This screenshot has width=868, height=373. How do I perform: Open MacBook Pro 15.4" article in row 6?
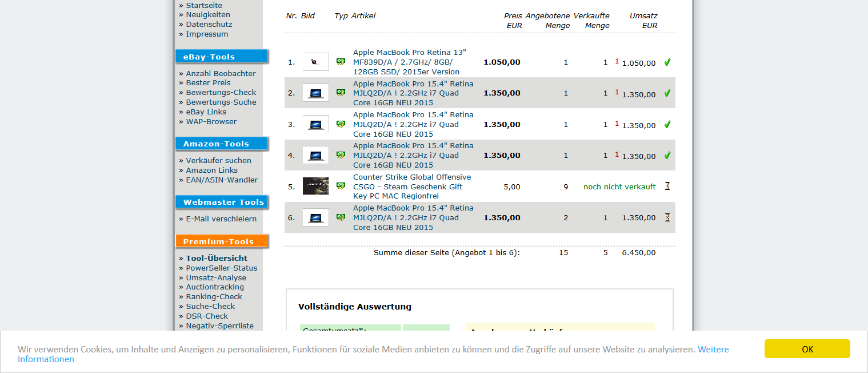413,217
